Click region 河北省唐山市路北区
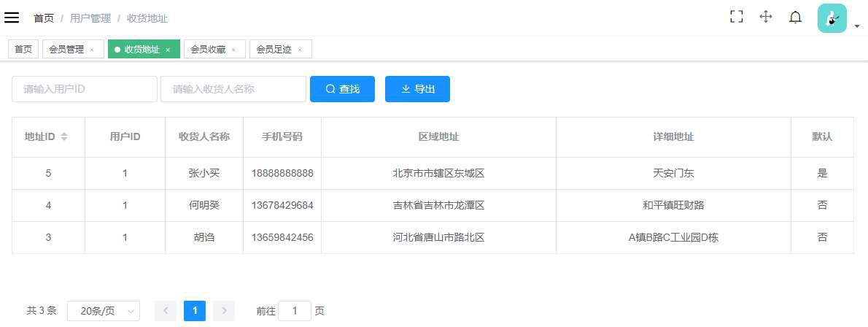The height and width of the screenshot is (327, 868). 438,237
